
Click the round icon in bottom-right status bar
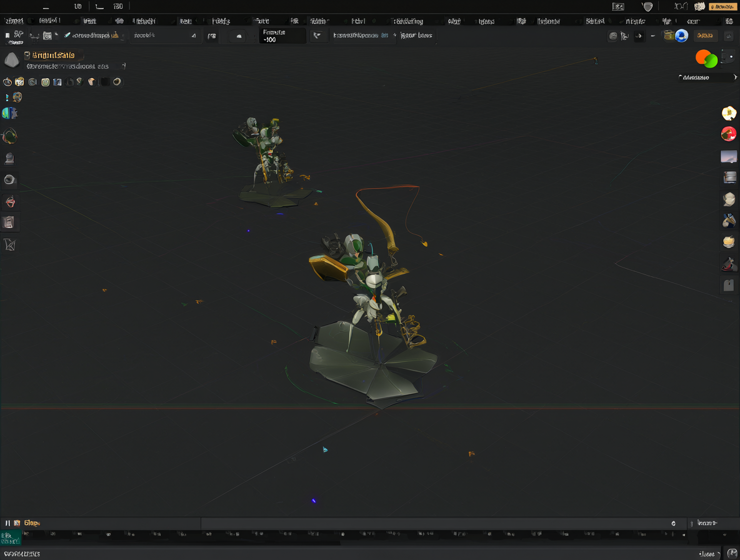(732, 553)
